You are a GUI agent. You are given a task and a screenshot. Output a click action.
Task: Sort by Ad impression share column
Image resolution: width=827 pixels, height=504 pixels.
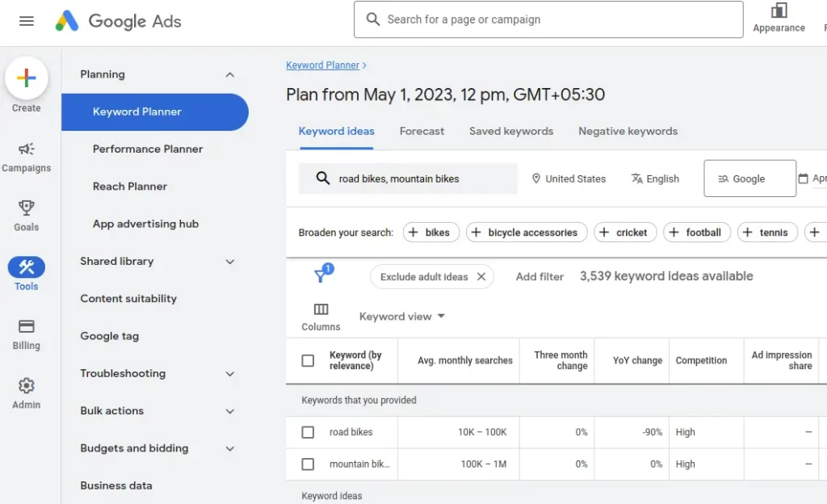coord(782,360)
